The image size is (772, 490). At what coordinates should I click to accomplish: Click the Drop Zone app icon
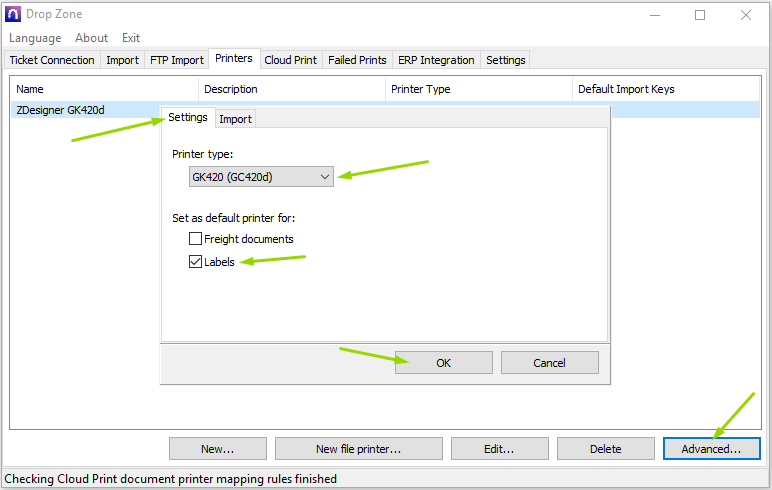coord(13,14)
